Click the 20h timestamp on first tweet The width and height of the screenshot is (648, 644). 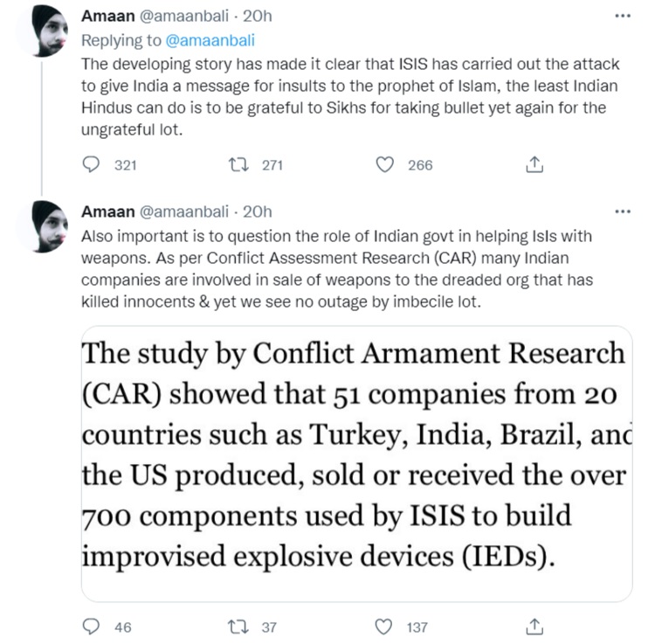tap(258, 17)
